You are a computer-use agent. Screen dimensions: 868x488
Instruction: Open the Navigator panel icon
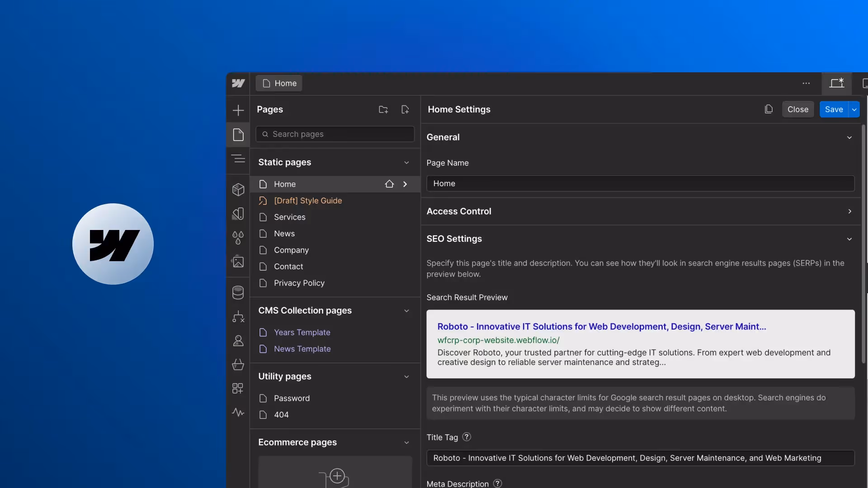(x=238, y=159)
